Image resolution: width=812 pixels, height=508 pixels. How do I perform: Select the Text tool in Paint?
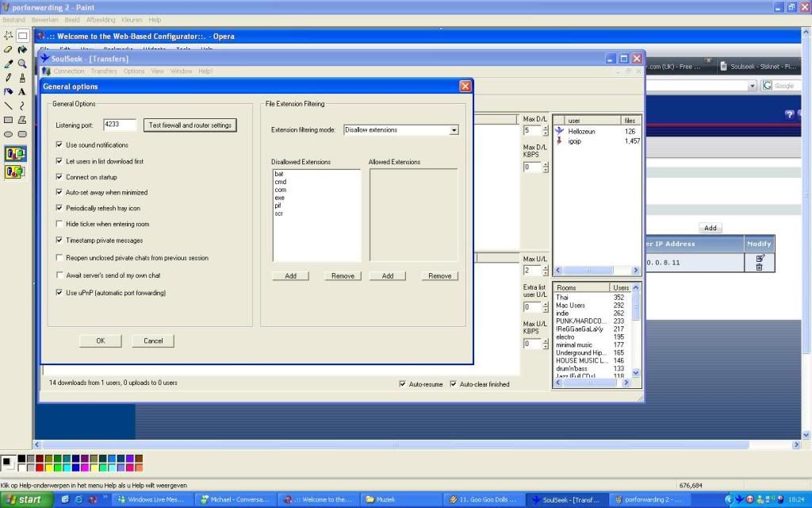22,92
